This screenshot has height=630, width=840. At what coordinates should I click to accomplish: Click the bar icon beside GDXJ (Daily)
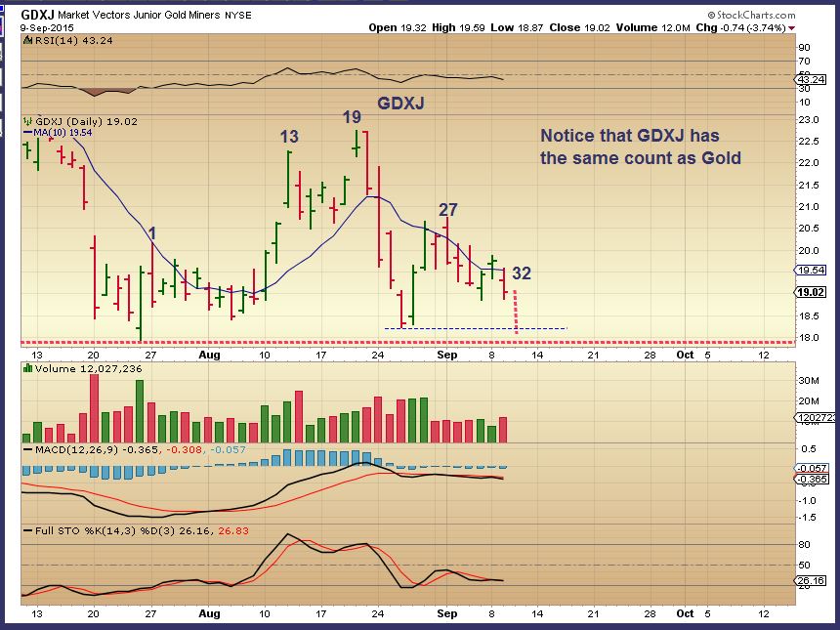point(28,122)
